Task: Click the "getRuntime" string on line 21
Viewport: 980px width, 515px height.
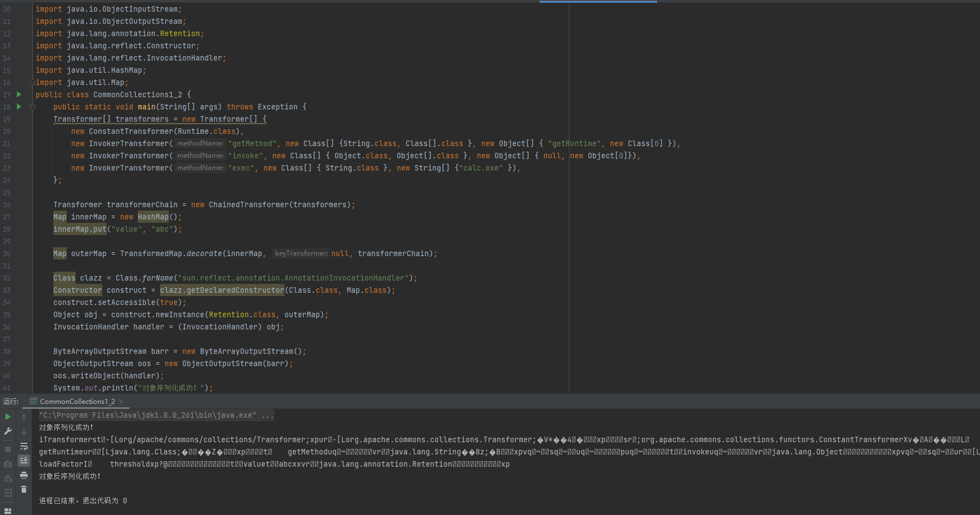Action: [574, 143]
